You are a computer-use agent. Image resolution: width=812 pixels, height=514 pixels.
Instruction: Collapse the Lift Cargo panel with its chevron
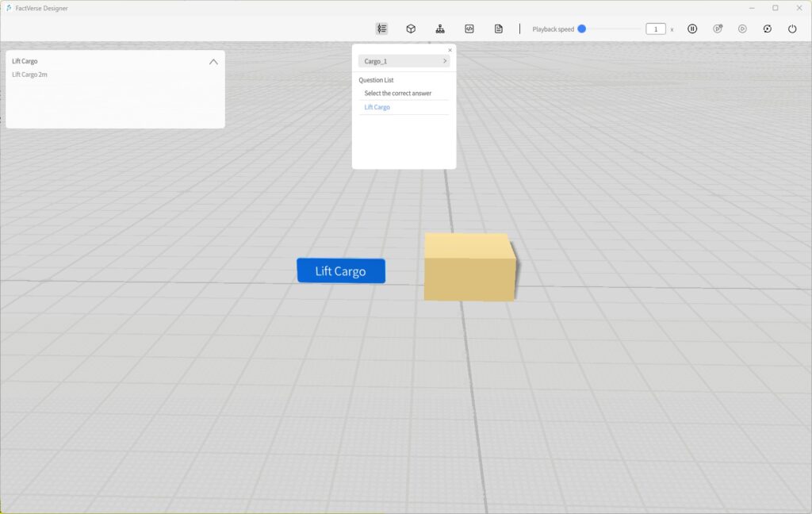coord(213,60)
